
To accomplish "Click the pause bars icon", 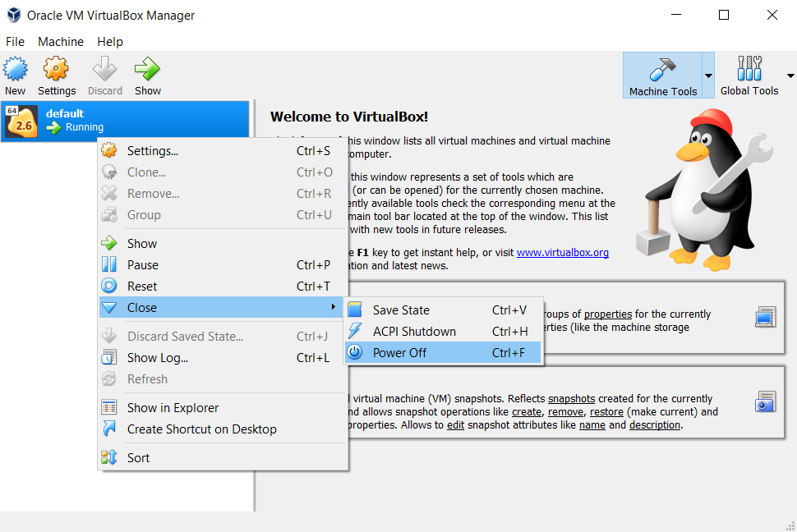I will pos(108,264).
